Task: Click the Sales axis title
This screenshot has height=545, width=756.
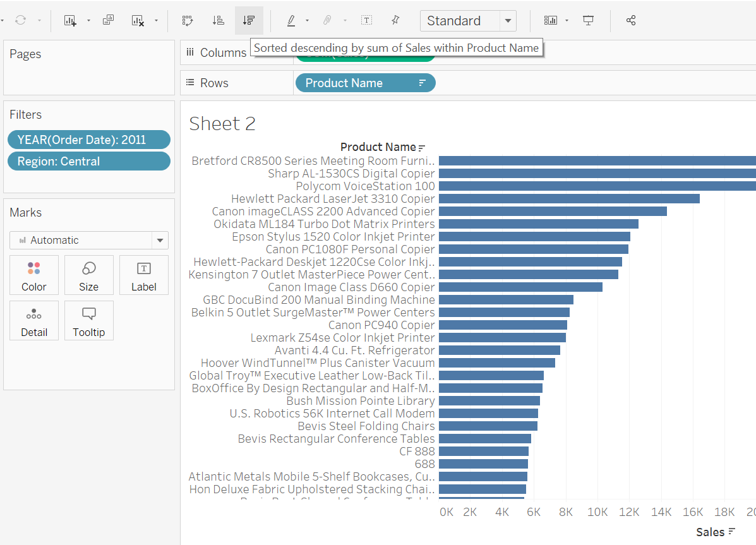Action: click(x=710, y=532)
